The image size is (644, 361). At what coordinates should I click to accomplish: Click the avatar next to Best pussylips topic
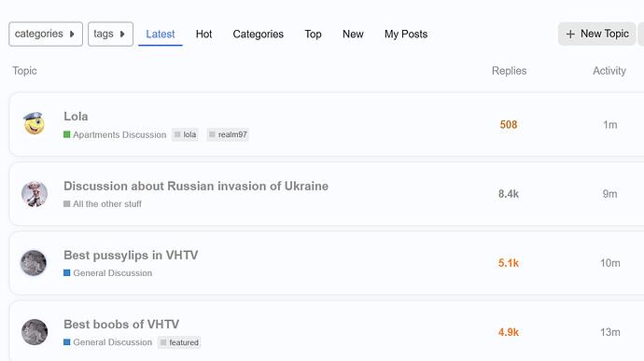point(34,263)
